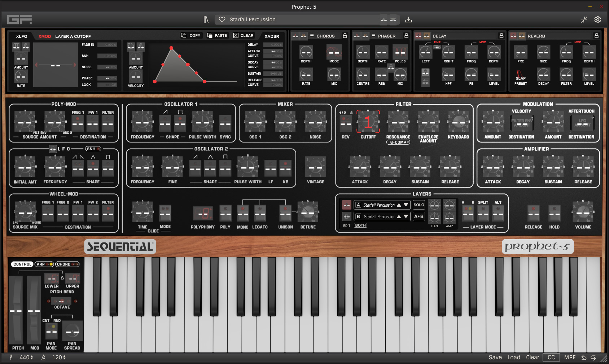This screenshot has width=609, height=364.
Task: Open the settings gear icon
Action: click(x=598, y=19)
